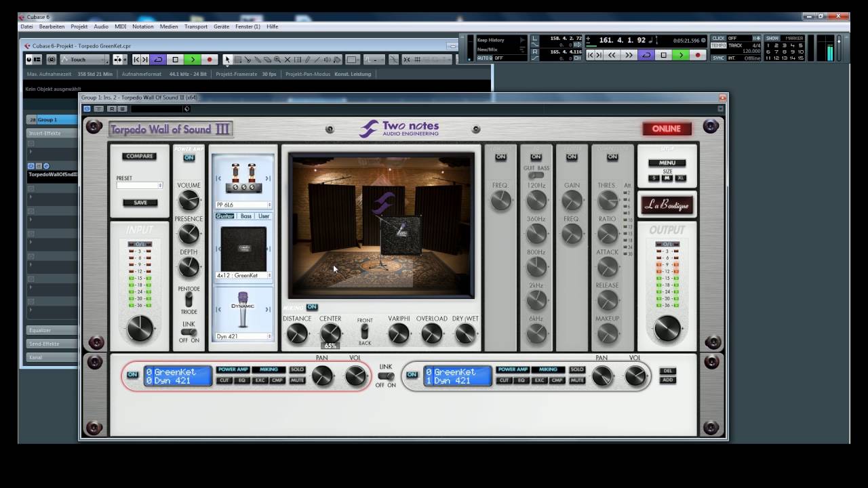The height and width of the screenshot is (488, 868).
Task: Expand Insert-Effekte section in inspector
Action: [x=51, y=134]
